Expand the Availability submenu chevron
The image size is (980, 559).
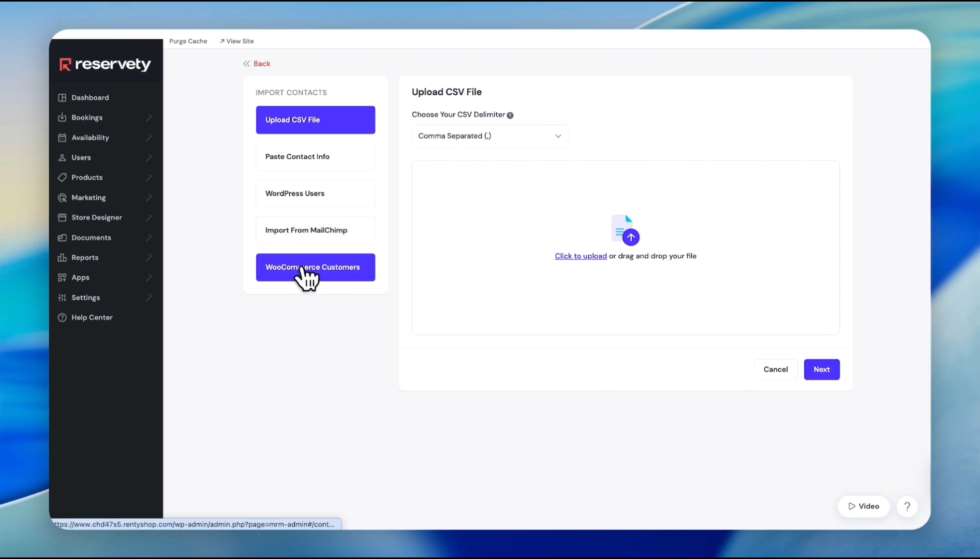[x=149, y=138]
